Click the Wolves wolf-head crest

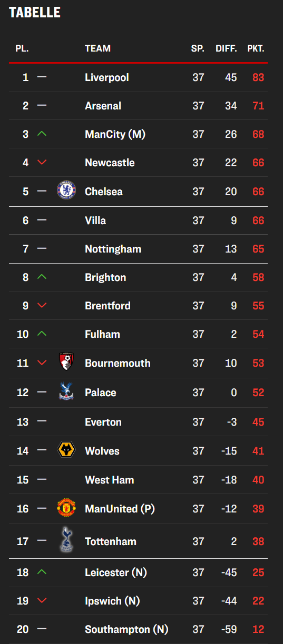point(66,450)
